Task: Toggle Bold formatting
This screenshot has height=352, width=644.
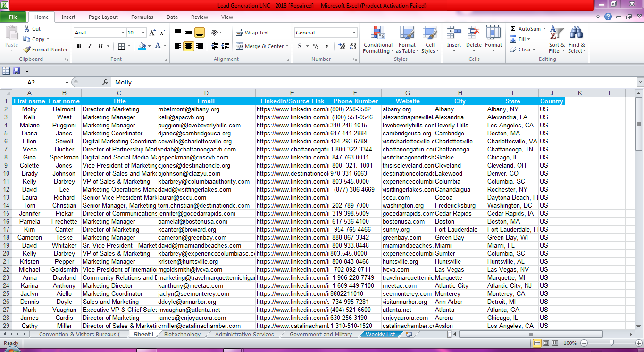Action: tap(79, 46)
